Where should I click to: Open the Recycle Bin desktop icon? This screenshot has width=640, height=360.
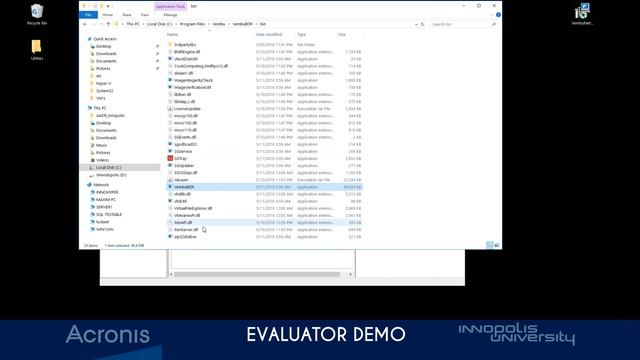point(37,14)
